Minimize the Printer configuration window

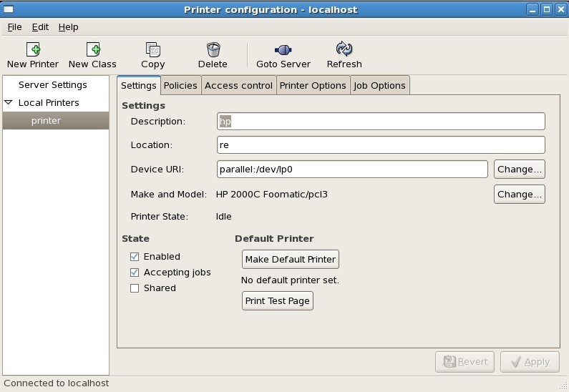[532, 9]
